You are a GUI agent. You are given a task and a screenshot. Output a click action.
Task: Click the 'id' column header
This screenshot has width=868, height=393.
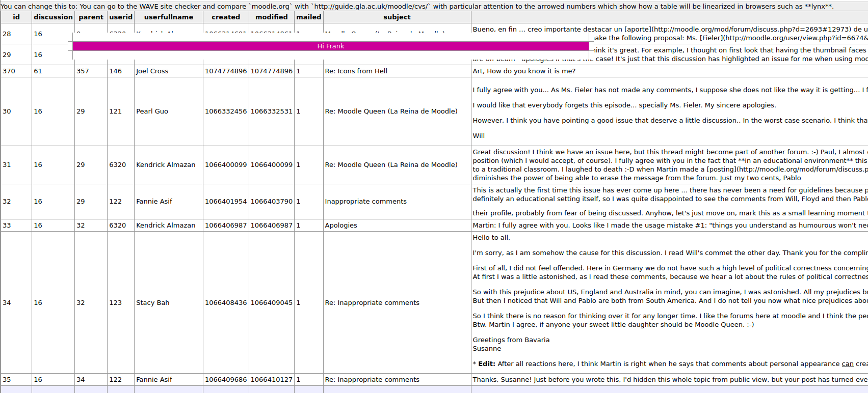16,17
